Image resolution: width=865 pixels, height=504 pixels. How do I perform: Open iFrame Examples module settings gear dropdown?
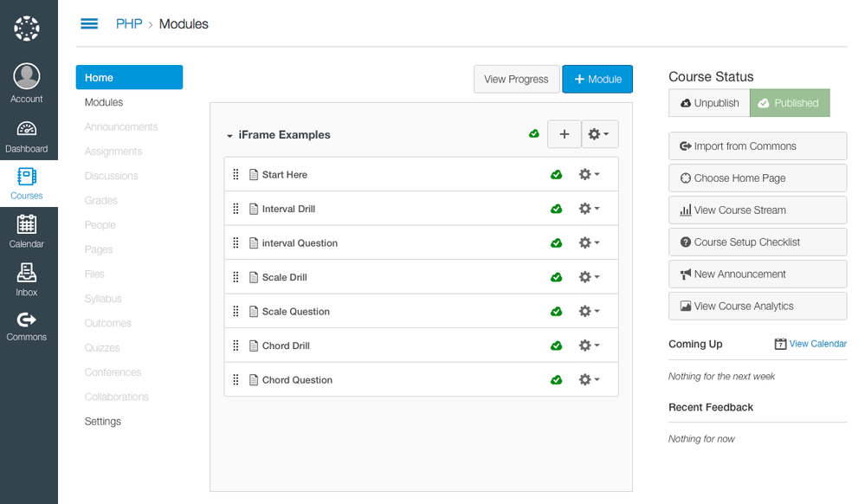(599, 134)
